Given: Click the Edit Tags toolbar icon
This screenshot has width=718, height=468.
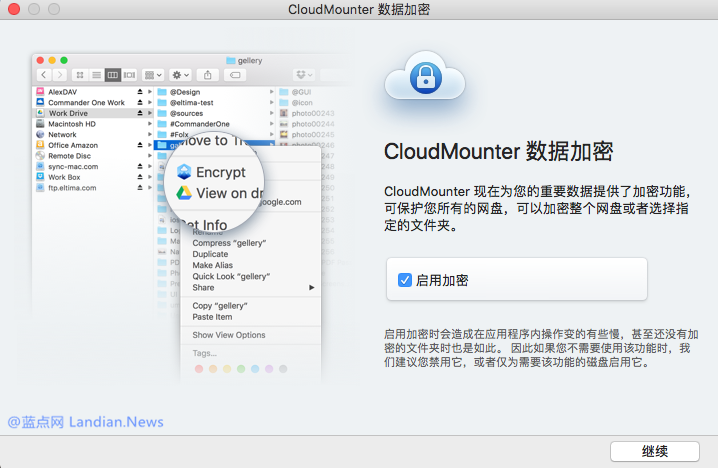Looking at the screenshot, I should (x=235, y=75).
